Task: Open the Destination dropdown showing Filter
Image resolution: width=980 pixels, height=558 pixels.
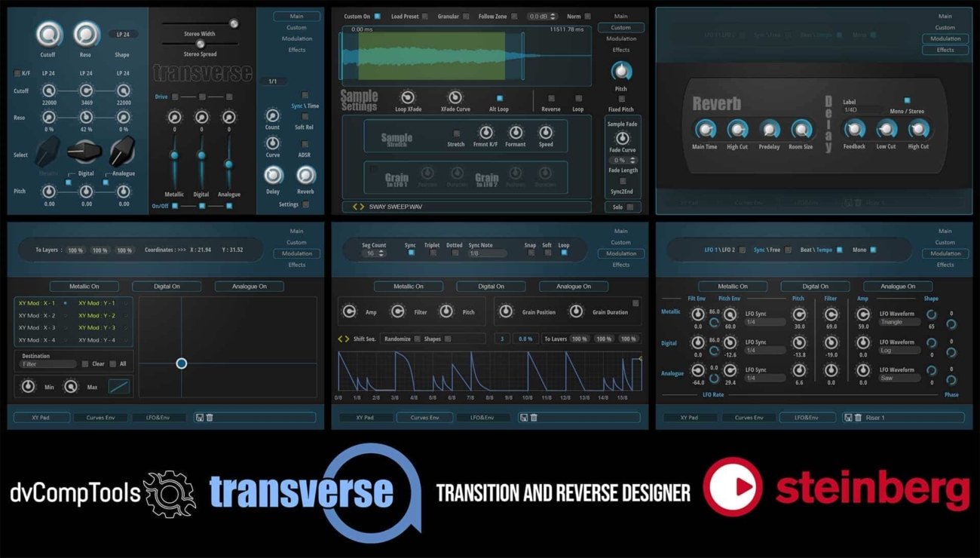Action: click(47, 364)
